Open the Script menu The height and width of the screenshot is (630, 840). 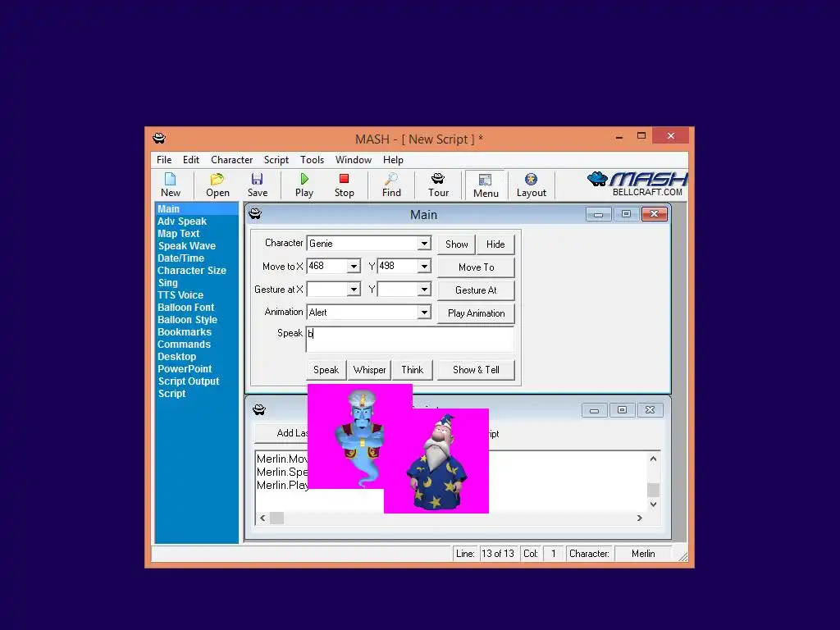coord(276,160)
